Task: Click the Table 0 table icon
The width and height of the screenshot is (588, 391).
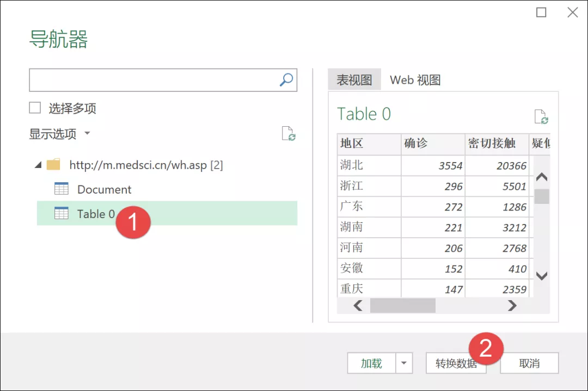Action: [61, 213]
